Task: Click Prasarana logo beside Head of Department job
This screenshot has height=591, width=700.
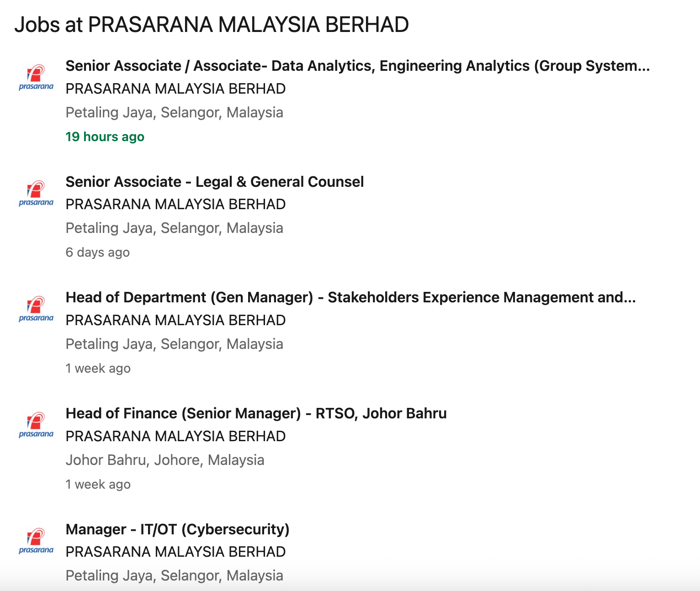Action: click(x=36, y=309)
